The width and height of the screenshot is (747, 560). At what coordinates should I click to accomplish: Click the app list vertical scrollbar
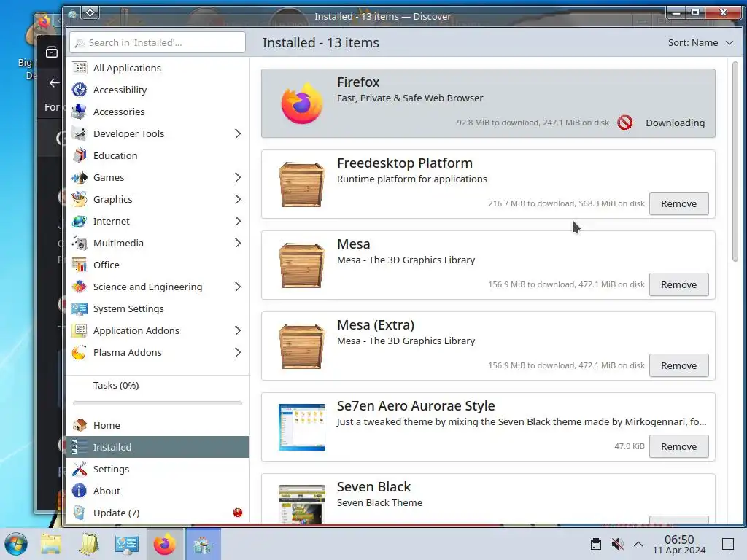pyautogui.click(x=735, y=162)
